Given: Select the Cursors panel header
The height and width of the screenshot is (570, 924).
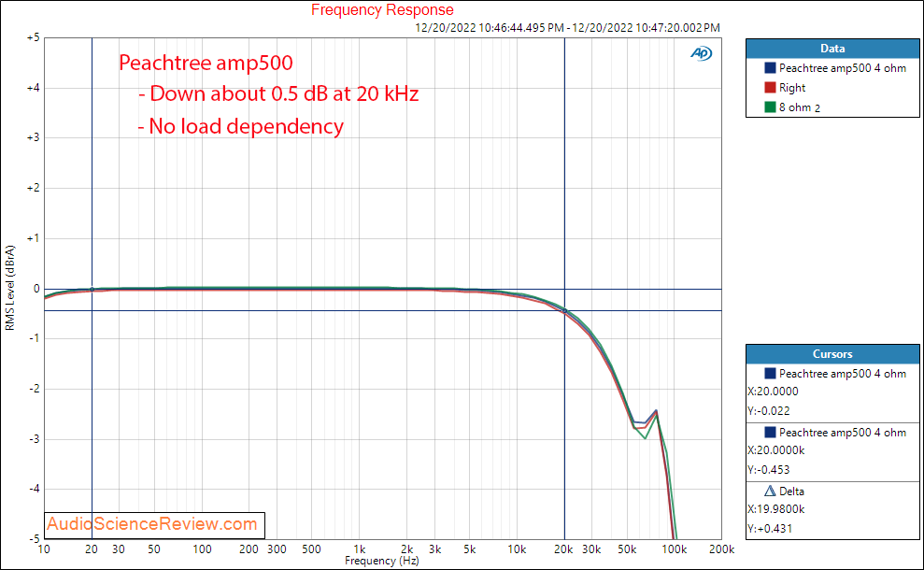Looking at the screenshot, I should coord(832,353).
